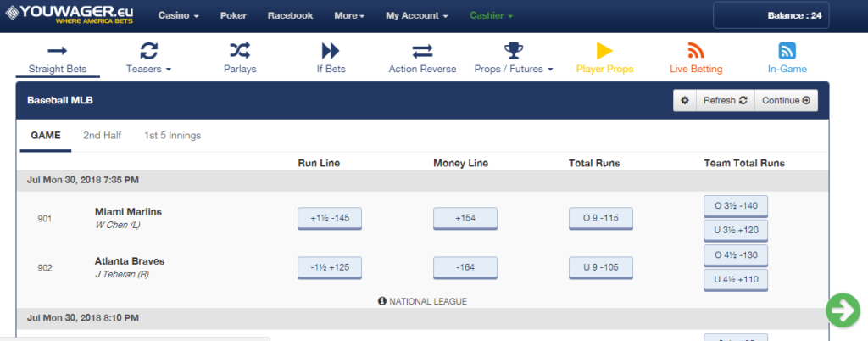The width and height of the screenshot is (868, 341).
Task: Open the Casino dropdown menu
Action: point(178,15)
